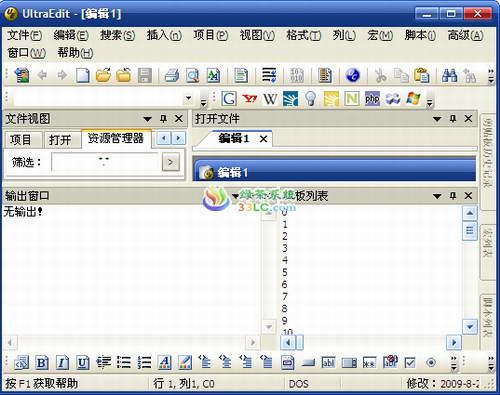500x395 pixels.
Task: Click the grayed-out Save floppy disk icon
Action: click(144, 75)
